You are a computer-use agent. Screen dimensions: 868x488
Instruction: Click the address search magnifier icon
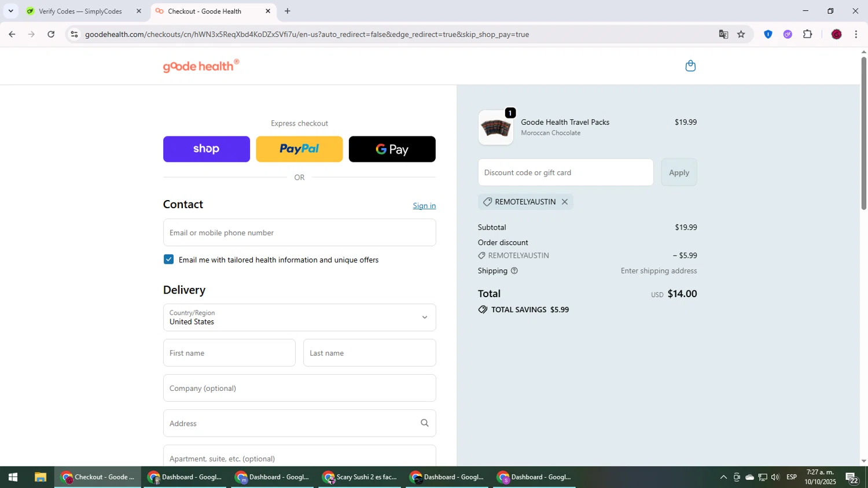tap(424, 423)
